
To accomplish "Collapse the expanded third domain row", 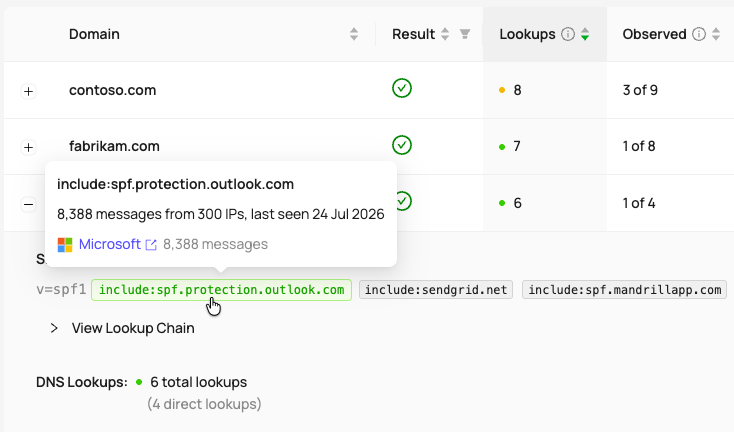I will (x=29, y=205).
